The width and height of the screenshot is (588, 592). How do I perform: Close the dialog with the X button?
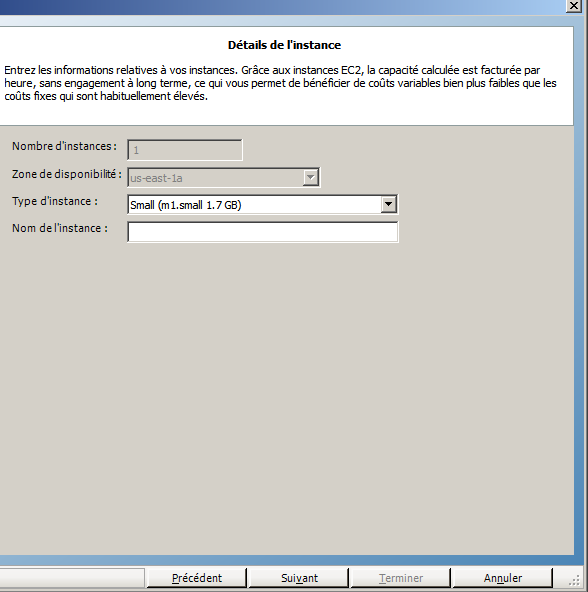click(x=574, y=6)
